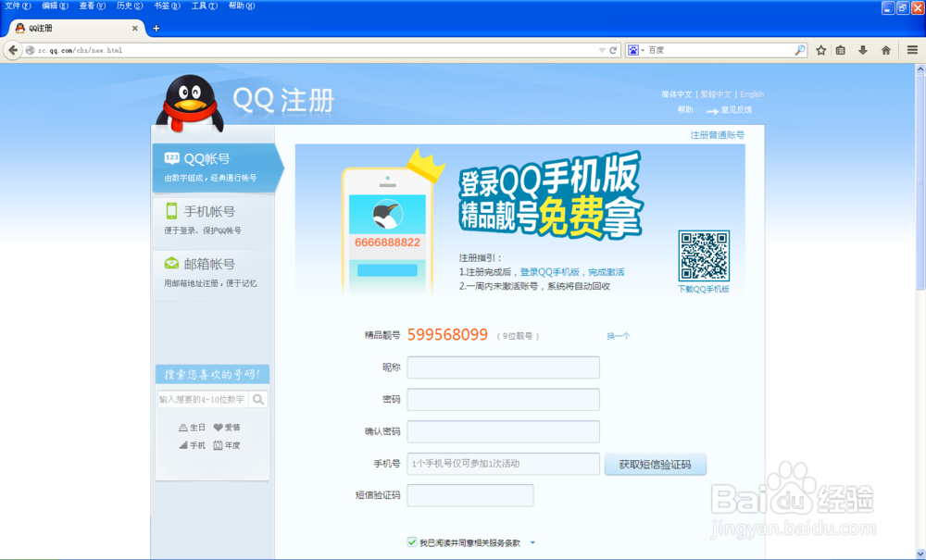Click the bookmark star icon
The image size is (926, 560).
tap(820, 50)
